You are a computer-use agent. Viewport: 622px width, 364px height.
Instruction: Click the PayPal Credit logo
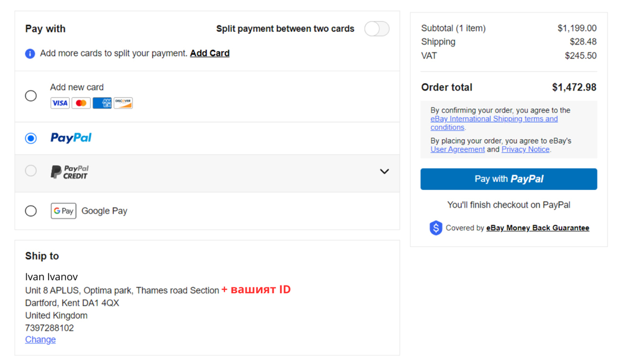point(70,172)
